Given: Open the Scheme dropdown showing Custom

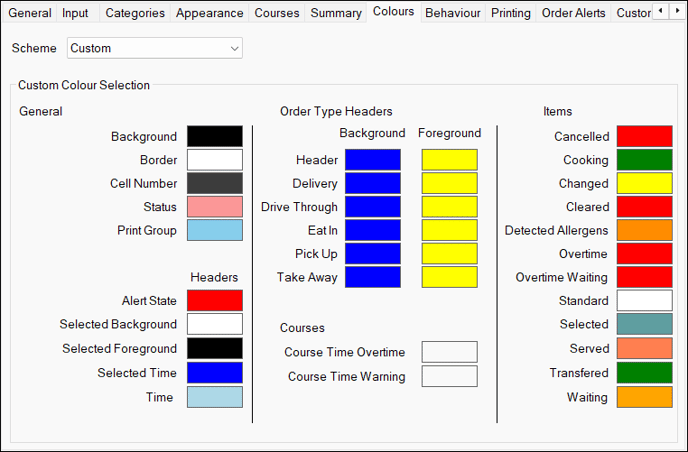Looking at the screenshot, I should [154, 48].
